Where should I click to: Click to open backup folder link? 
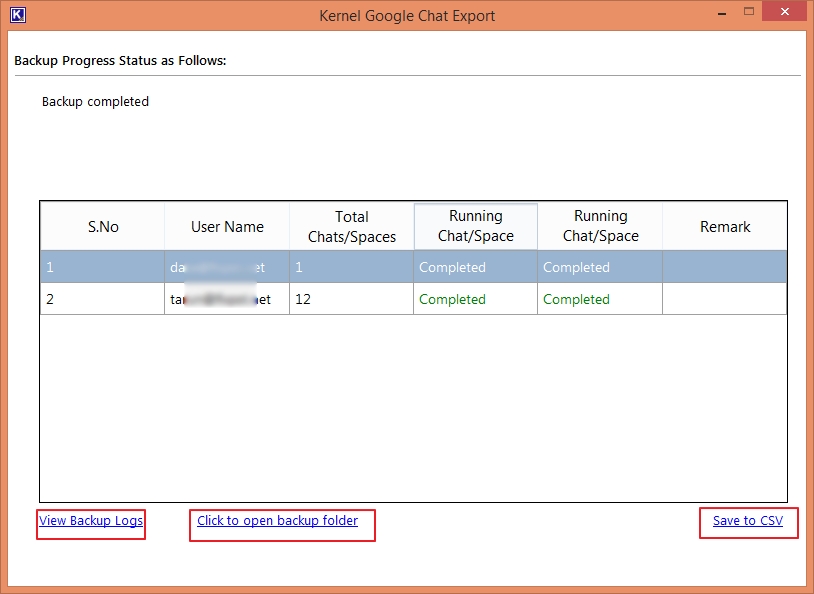(x=277, y=521)
